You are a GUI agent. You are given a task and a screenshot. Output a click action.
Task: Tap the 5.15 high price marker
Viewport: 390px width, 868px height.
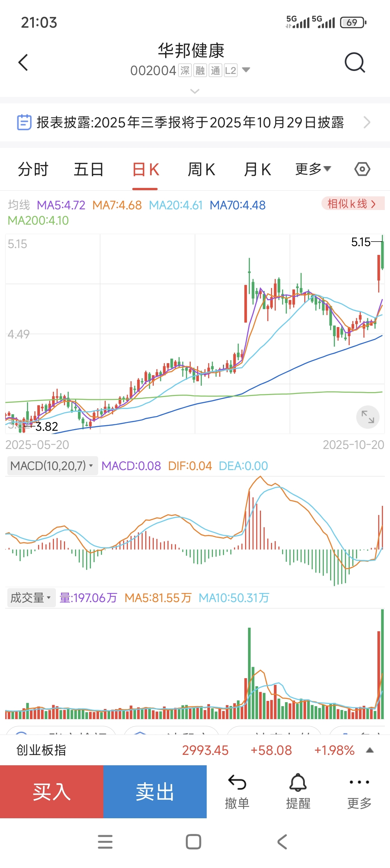click(361, 242)
